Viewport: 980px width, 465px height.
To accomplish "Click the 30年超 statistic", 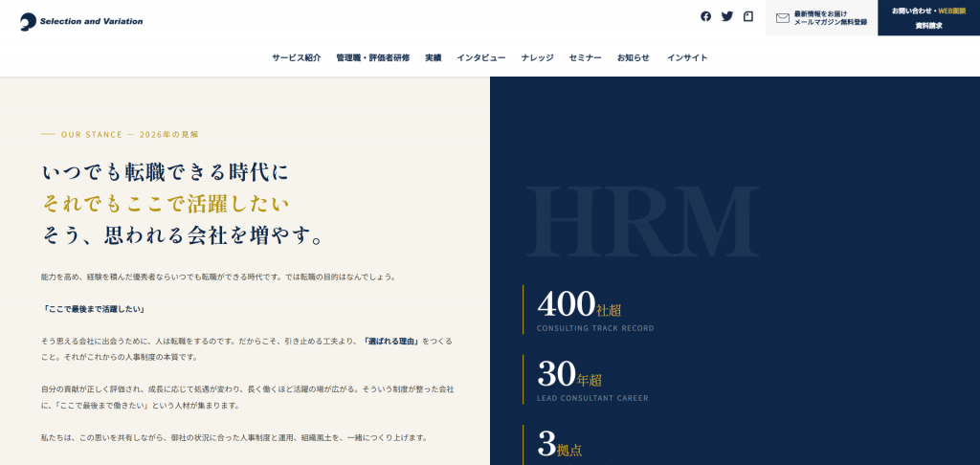I will pos(569,374).
